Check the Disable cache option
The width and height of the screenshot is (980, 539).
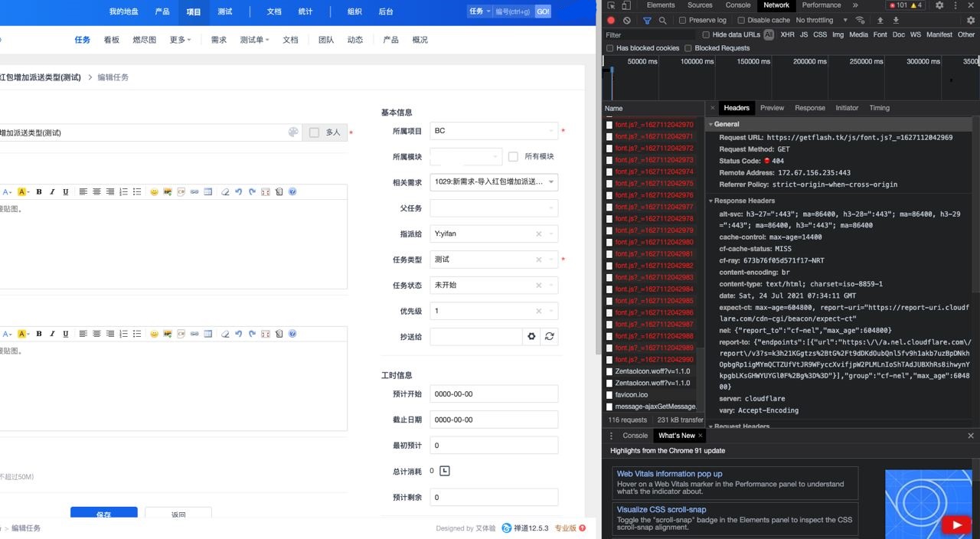pos(742,21)
